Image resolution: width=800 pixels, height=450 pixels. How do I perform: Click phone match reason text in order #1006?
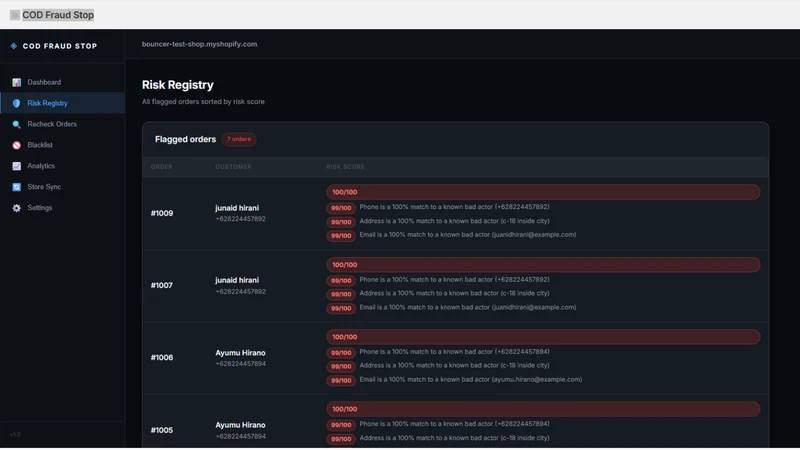coord(454,352)
